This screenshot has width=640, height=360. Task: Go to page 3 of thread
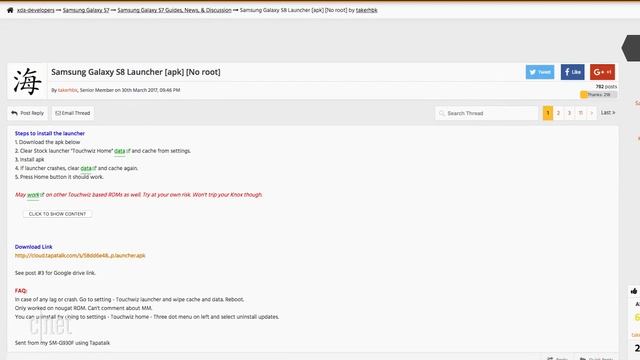[x=569, y=113]
